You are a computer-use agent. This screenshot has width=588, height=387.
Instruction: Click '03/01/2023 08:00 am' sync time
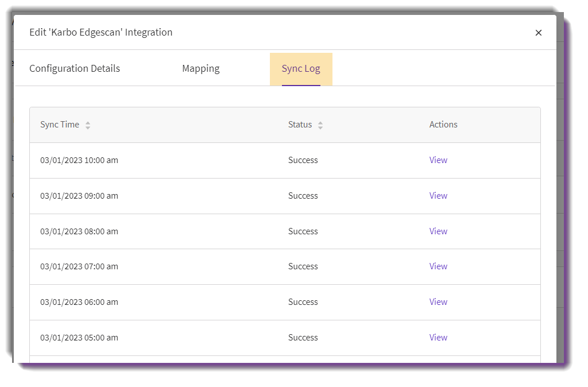click(79, 232)
